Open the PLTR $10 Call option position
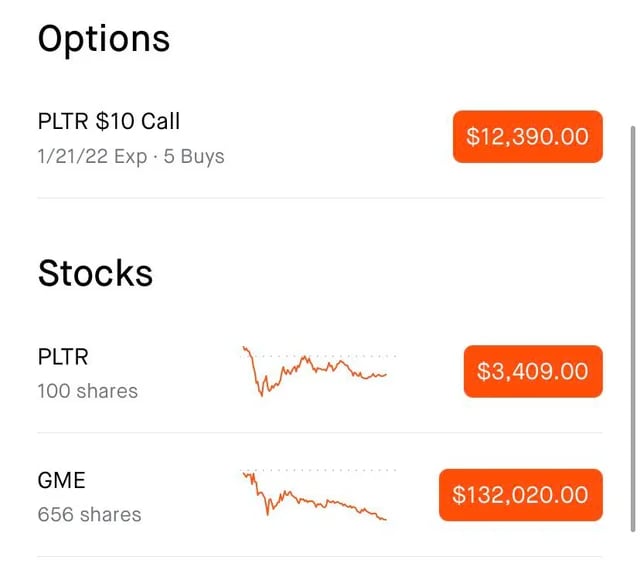The image size is (640, 563). tap(108, 122)
